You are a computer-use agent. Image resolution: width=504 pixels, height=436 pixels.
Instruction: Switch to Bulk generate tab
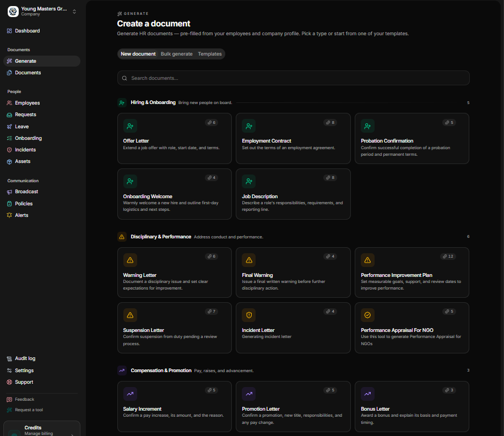177,54
